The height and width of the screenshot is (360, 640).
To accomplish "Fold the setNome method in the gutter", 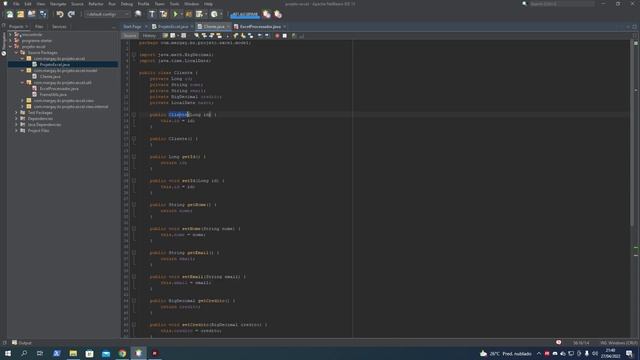I will coord(133,229).
